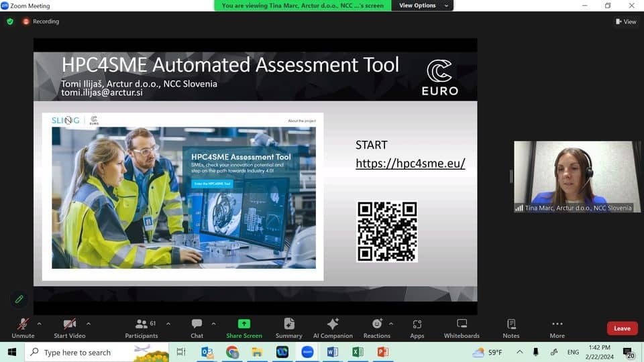The height and width of the screenshot is (362, 644).
Task: Unmute the microphone in Zoom
Action: tap(23, 328)
